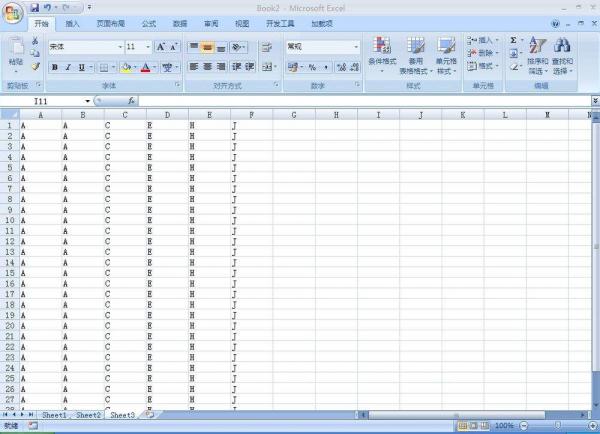Click the zoom slider handle
Viewport: 600px width, 434px height.
[x=558, y=426]
